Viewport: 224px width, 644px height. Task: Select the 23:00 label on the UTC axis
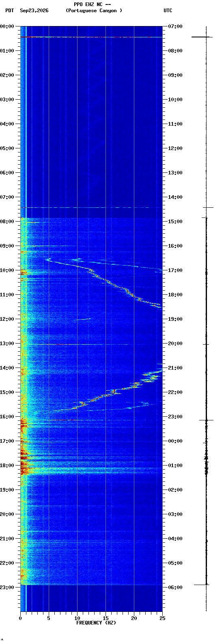point(175,417)
